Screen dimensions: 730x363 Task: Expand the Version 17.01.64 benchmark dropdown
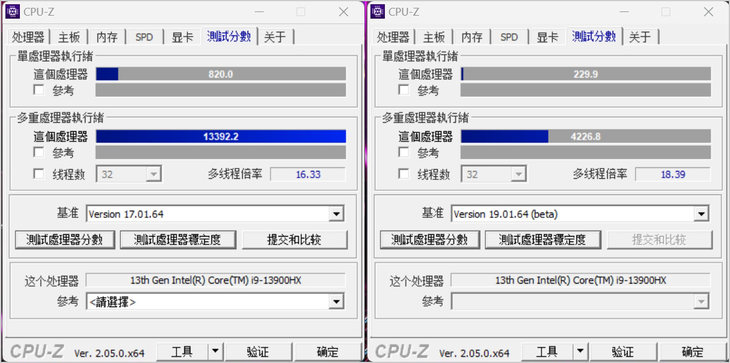pyautogui.click(x=215, y=214)
